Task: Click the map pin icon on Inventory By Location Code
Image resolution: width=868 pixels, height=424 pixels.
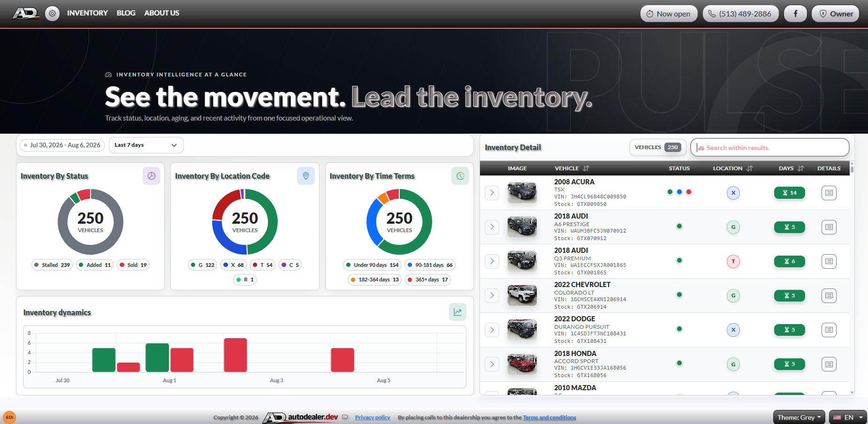Action: [306, 176]
